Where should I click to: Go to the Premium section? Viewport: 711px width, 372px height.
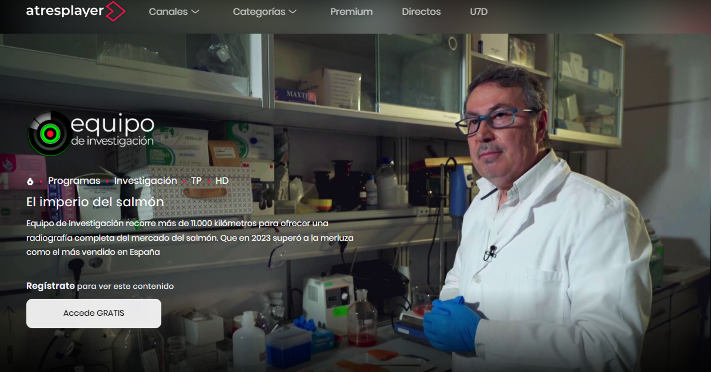tap(351, 12)
